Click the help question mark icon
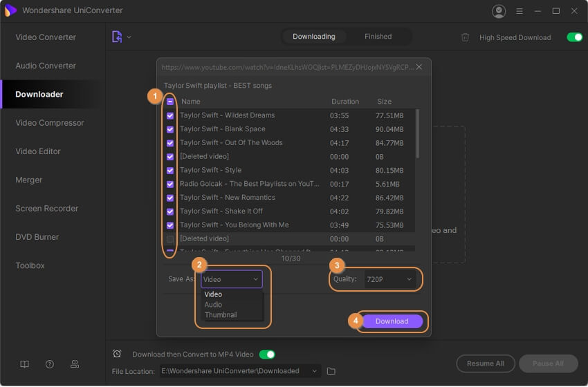588x387 pixels. coord(50,364)
